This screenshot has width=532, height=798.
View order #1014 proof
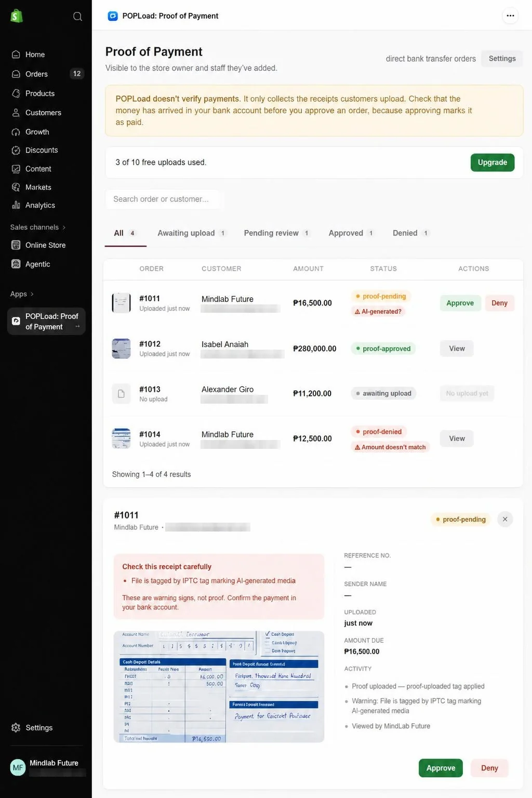pos(457,438)
